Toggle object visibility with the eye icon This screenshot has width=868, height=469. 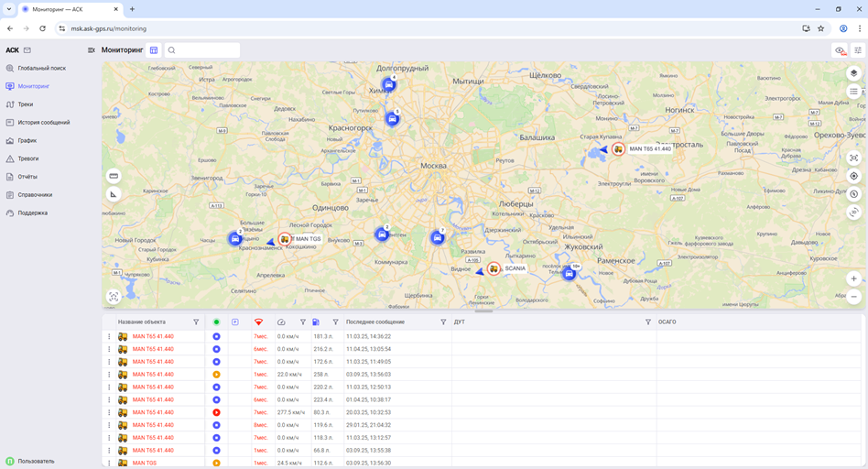(x=840, y=50)
